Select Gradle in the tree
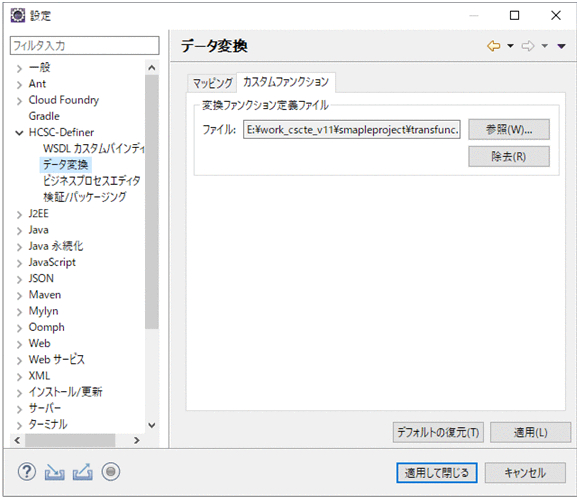Screen dimensions: 580x500 click(44, 116)
